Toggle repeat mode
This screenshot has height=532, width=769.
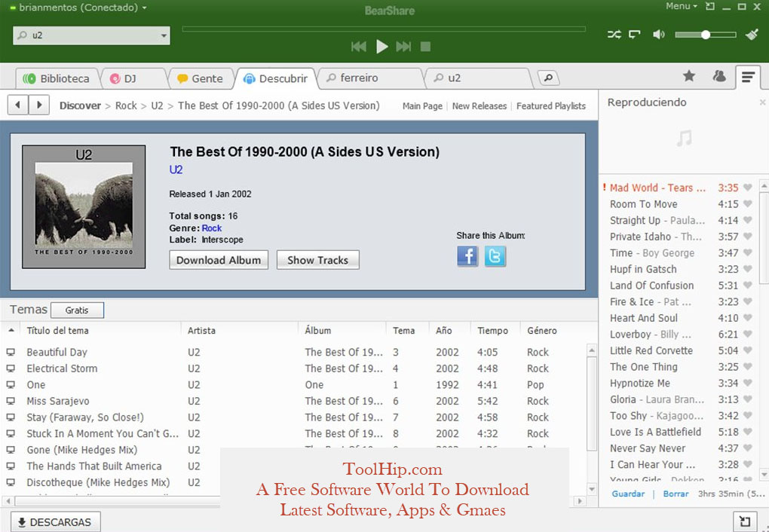[635, 35]
